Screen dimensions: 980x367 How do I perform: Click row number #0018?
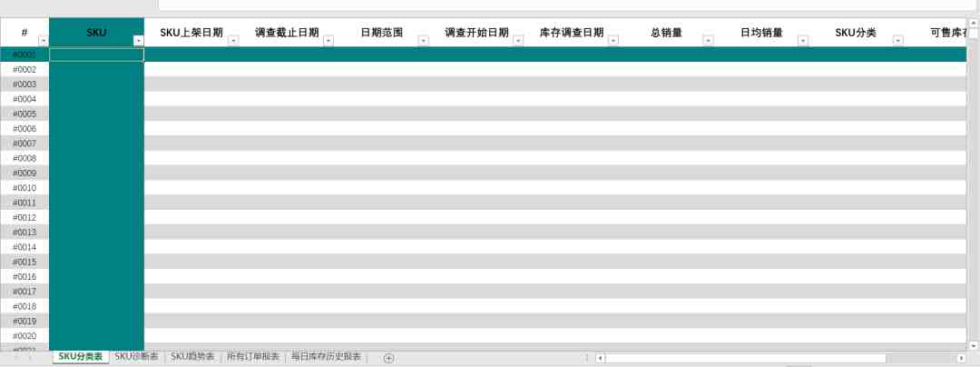coord(24,306)
